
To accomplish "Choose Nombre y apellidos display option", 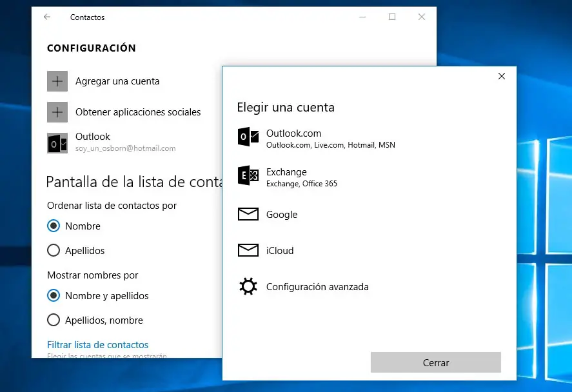I will [x=54, y=295].
